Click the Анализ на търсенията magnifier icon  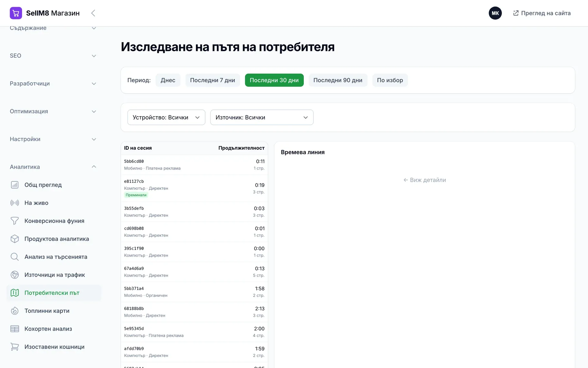coord(15,257)
